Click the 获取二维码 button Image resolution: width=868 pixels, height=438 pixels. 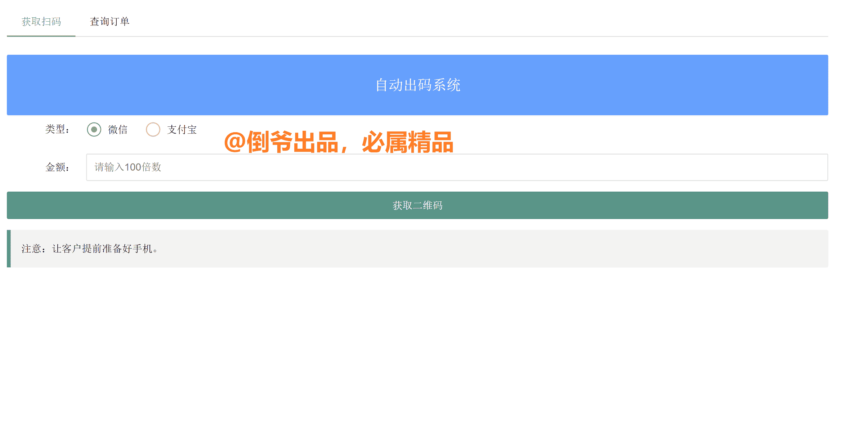coord(417,205)
